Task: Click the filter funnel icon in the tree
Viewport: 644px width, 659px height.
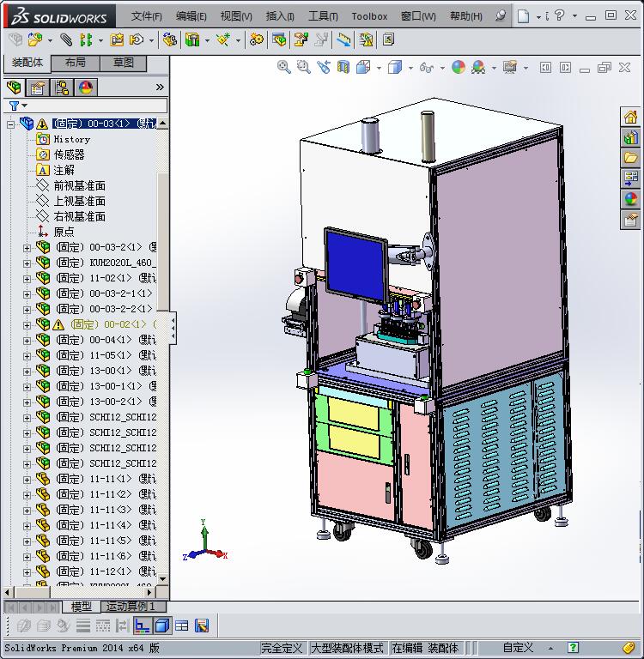Action: point(14,106)
